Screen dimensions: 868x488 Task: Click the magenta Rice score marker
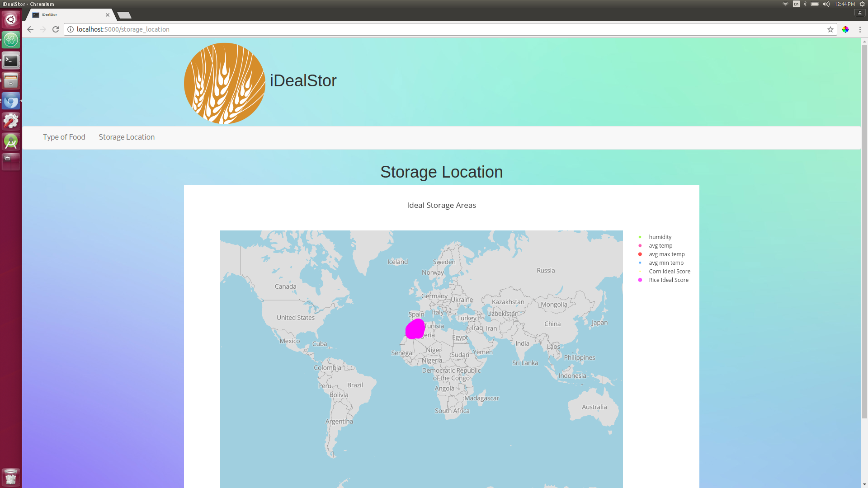click(415, 329)
